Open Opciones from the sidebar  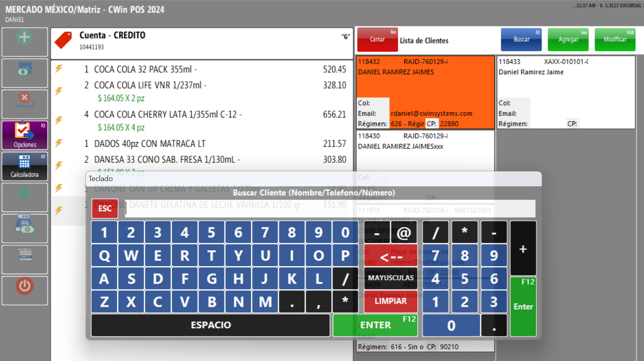point(25,135)
